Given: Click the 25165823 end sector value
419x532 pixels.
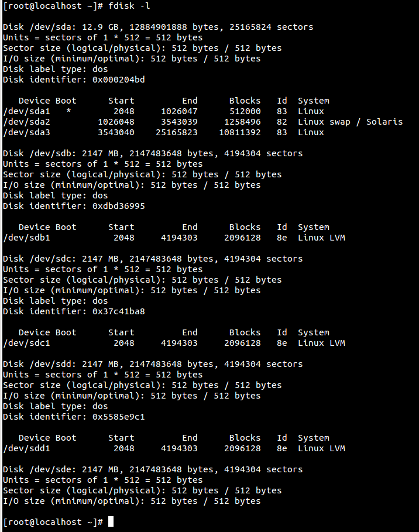Looking at the screenshot, I should click(176, 132).
